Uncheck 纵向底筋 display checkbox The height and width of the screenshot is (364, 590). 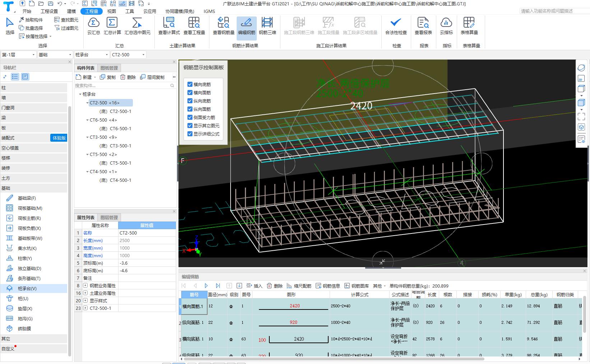pos(190,101)
